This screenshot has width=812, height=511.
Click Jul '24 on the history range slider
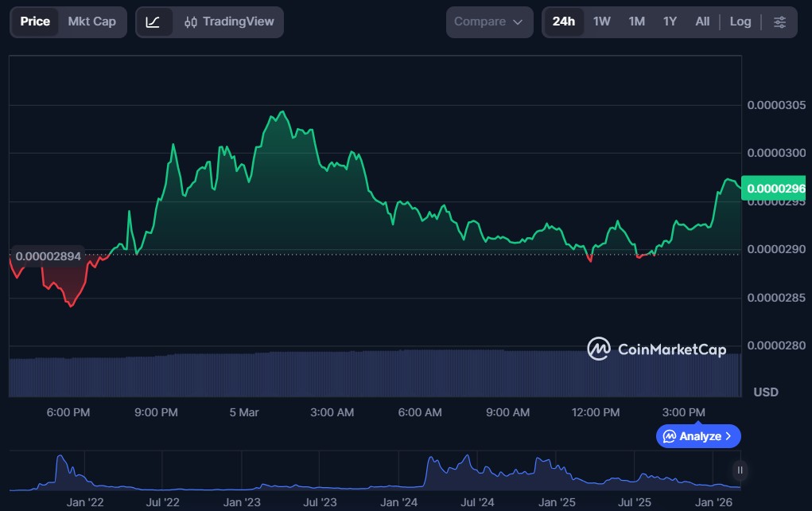(x=478, y=502)
